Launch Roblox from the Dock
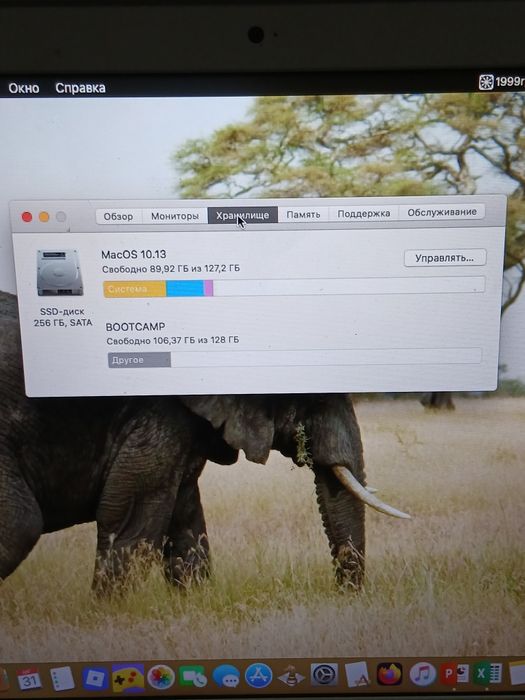Image resolution: width=525 pixels, height=700 pixels. point(95,679)
